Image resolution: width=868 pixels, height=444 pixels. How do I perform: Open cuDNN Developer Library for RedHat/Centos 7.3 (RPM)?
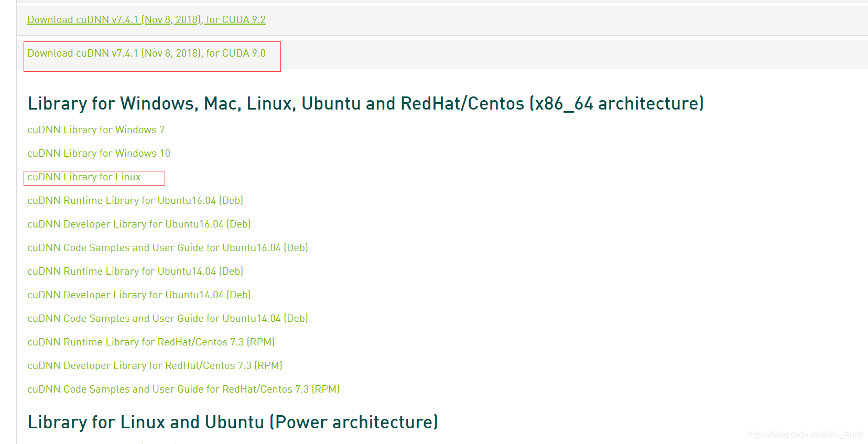tap(155, 366)
